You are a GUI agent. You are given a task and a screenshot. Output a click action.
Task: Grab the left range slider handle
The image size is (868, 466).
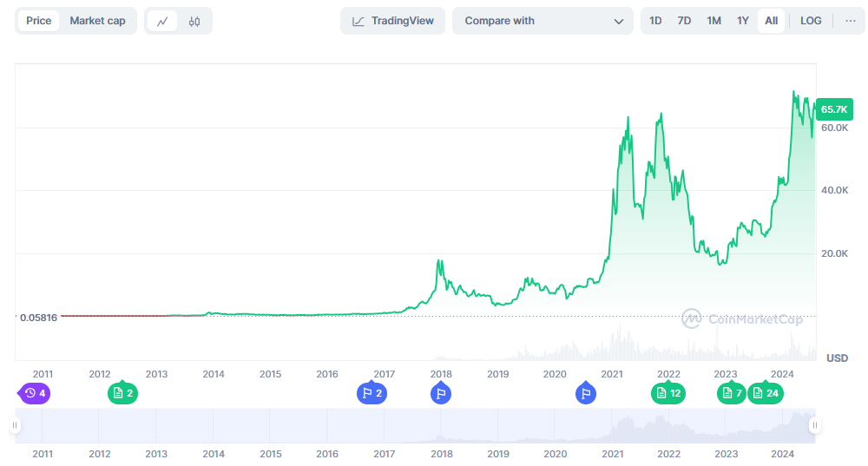click(15, 425)
